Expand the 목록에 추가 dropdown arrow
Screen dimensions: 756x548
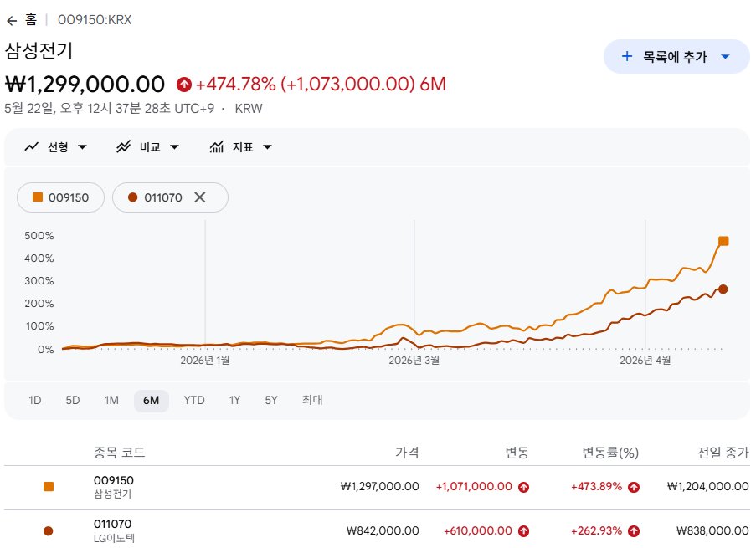tap(725, 57)
